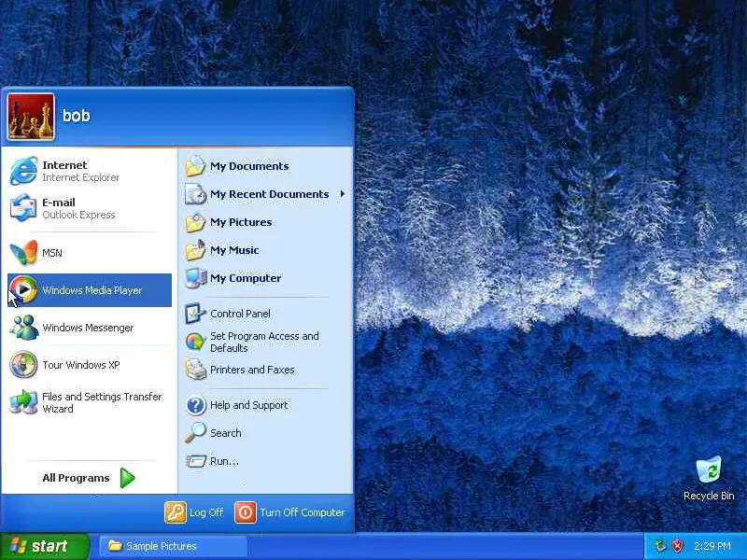Click the Outlook Express subtitle text
Image resolution: width=747 pixels, height=560 pixels.
78,215
